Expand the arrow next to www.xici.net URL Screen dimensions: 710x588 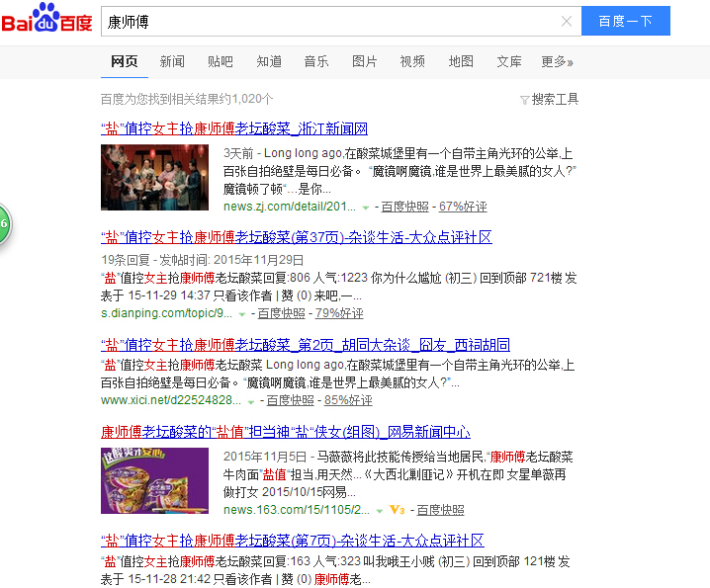(251, 401)
